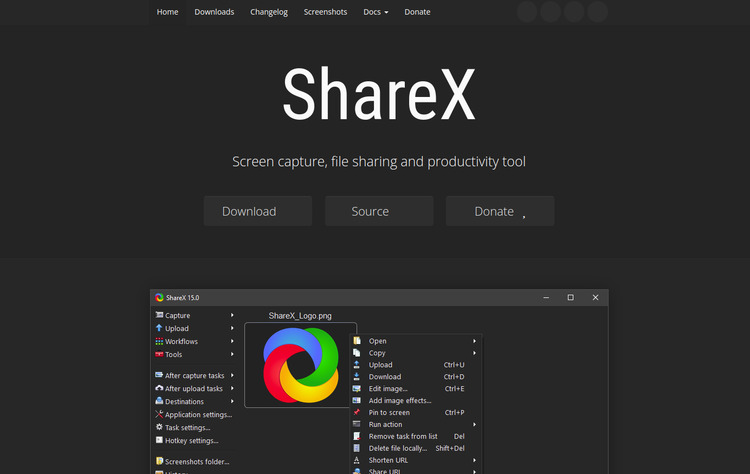Click Donate in the top navigation bar

[x=417, y=12]
